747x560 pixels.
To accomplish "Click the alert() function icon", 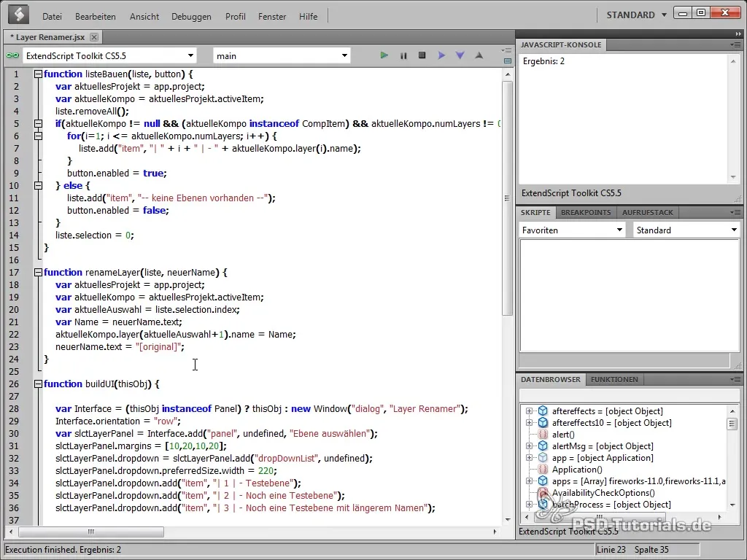I will coord(543,435).
